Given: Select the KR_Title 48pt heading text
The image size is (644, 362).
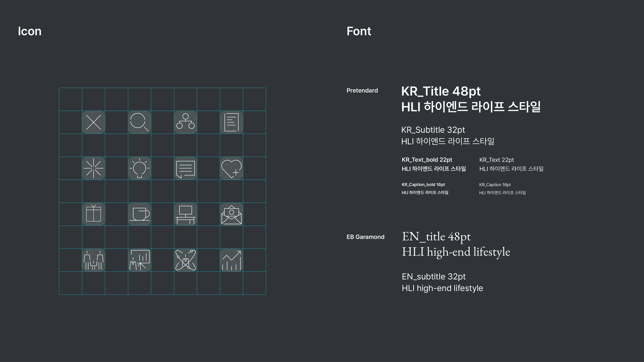Looking at the screenshot, I should 441,91.
